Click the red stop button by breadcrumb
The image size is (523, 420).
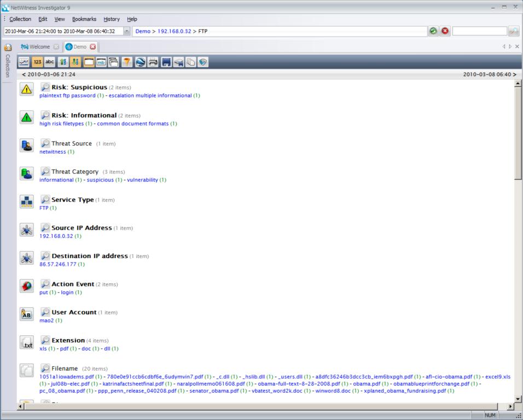(445, 31)
